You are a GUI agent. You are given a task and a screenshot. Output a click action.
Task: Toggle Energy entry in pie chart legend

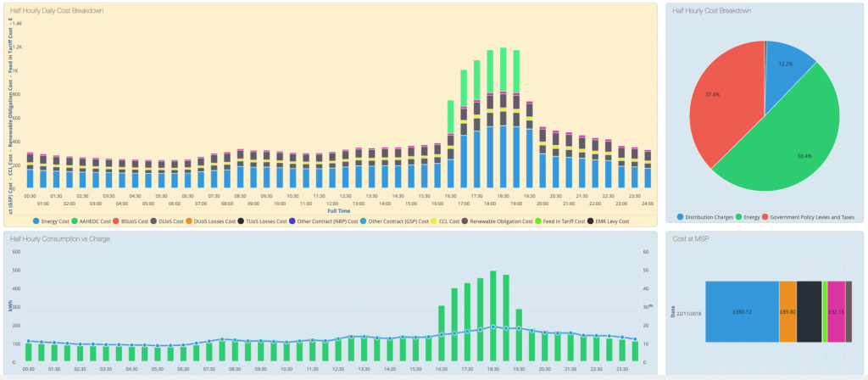pyautogui.click(x=746, y=216)
